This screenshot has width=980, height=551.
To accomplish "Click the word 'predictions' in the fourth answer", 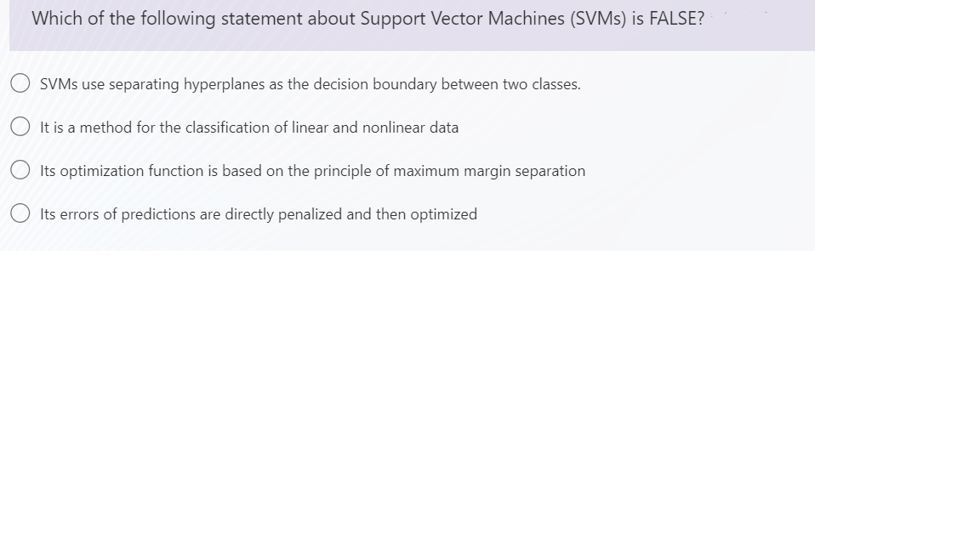I will [x=158, y=214].
